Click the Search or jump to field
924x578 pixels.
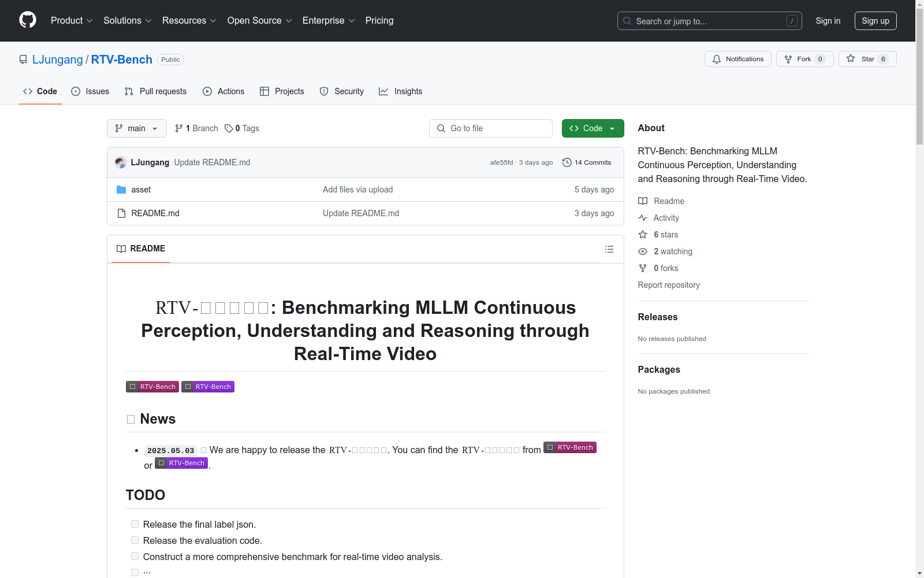[710, 21]
